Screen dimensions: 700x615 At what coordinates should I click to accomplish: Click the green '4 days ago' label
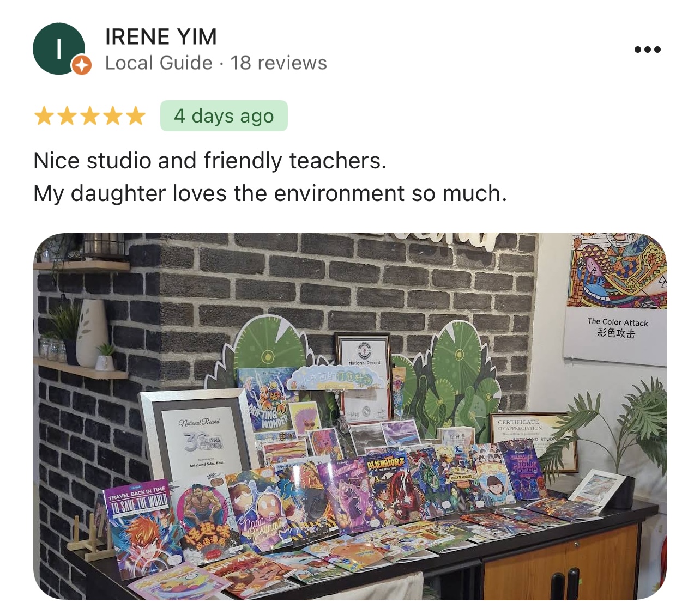pos(224,115)
